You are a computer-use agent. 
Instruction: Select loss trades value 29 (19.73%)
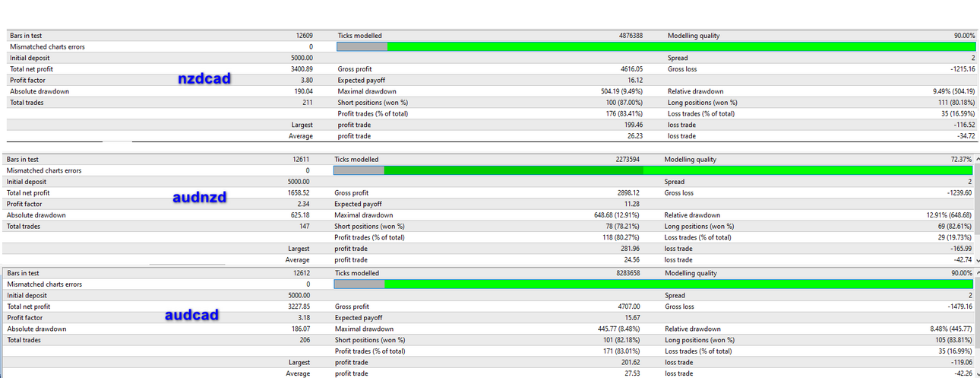(954, 237)
